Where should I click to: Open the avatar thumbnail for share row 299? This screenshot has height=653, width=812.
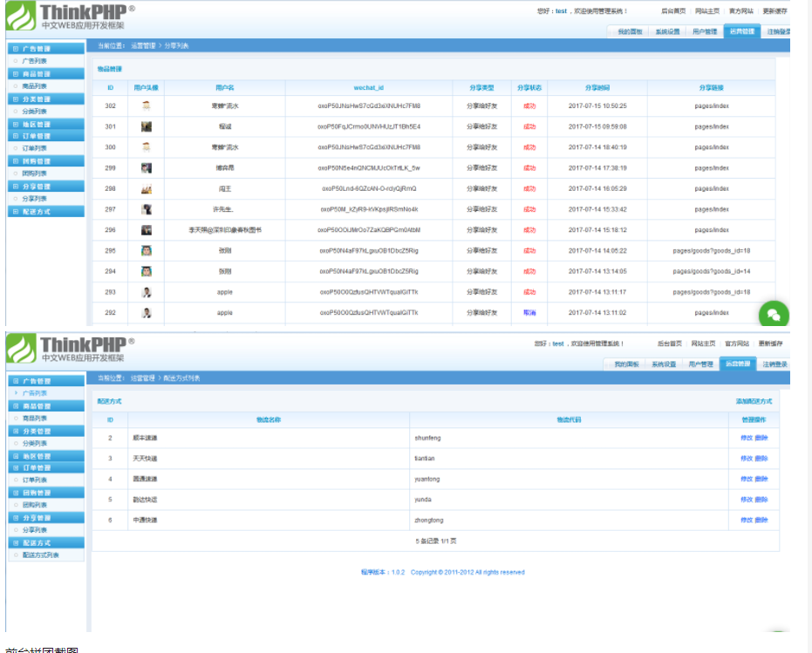[147, 167]
